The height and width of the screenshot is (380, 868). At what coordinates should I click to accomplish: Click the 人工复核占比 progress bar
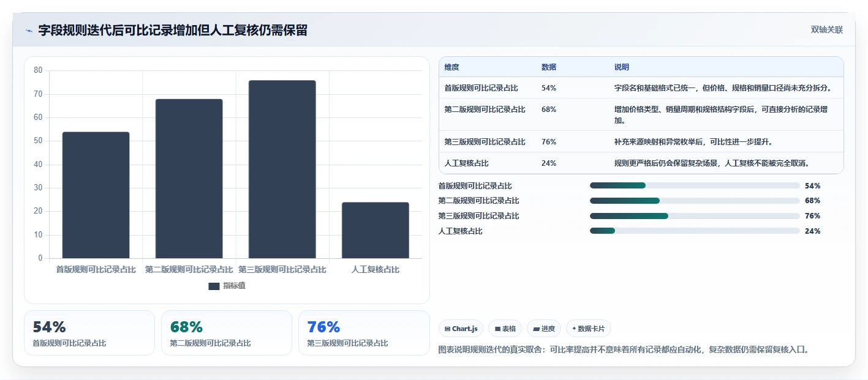click(695, 231)
